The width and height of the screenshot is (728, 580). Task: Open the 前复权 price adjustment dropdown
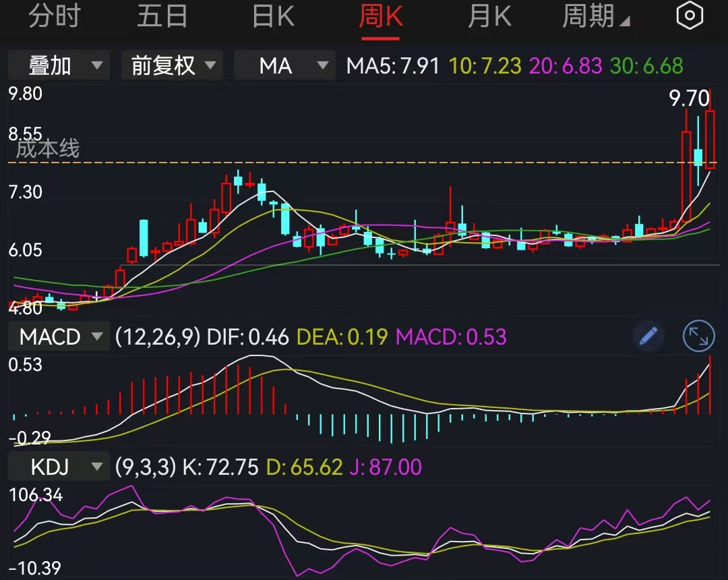coord(172,66)
